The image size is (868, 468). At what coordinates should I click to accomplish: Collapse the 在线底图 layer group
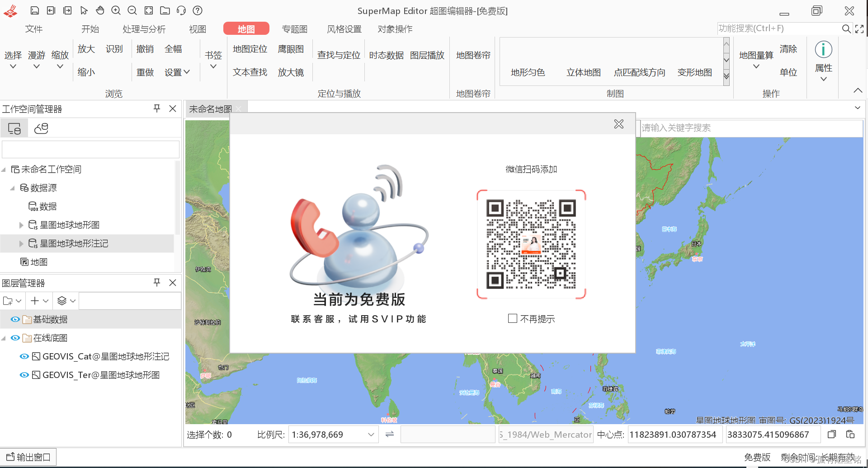tap(4, 338)
